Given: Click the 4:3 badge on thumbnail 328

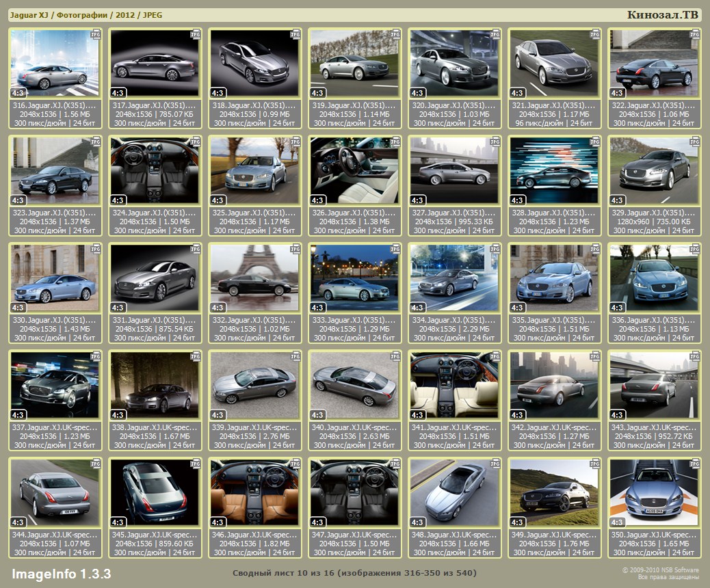Looking at the screenshot, I should pyautogui.click(x=517, y=200).
